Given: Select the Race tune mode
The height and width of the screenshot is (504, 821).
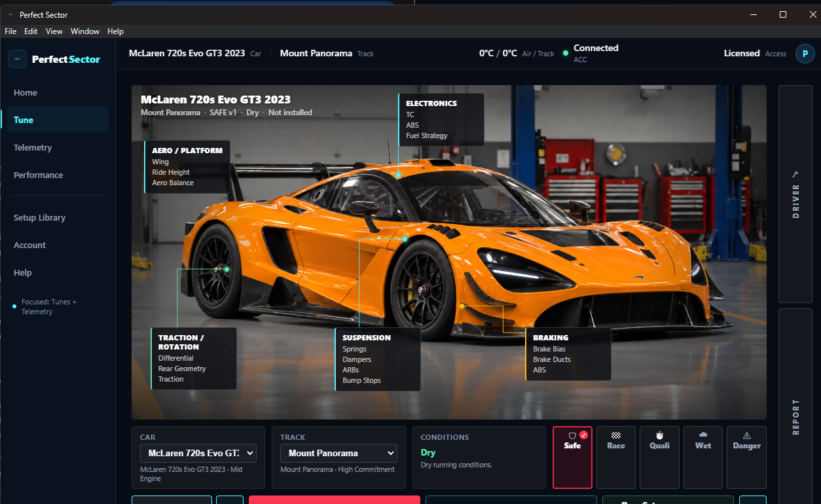Looking at the screenshot, I should click(x=616, y=458).
